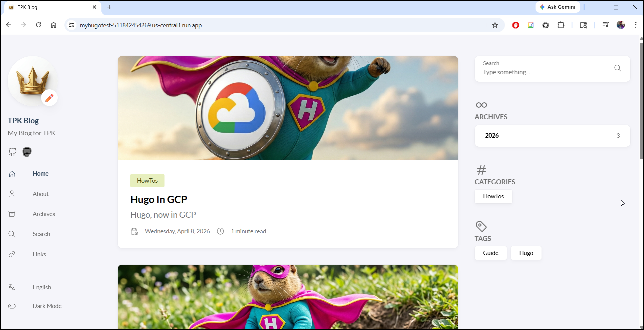Toggle Dark Mode in the sidebar
This screenshot has height=330, width=644.
tap(47, 306)
